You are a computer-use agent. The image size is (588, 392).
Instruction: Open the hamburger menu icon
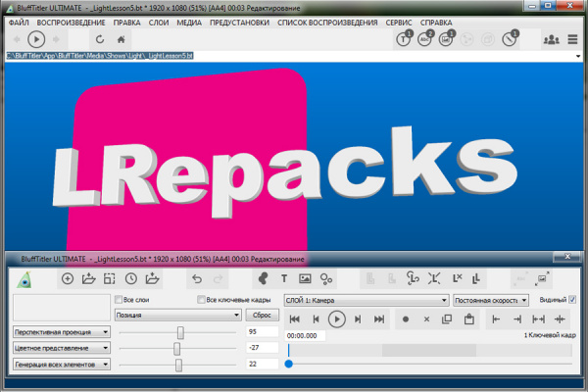click(572, 39)
